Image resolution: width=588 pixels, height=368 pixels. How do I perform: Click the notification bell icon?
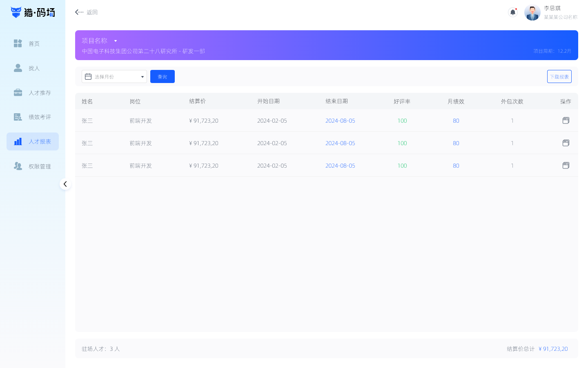pyautogui.click(x=513, y=12)
